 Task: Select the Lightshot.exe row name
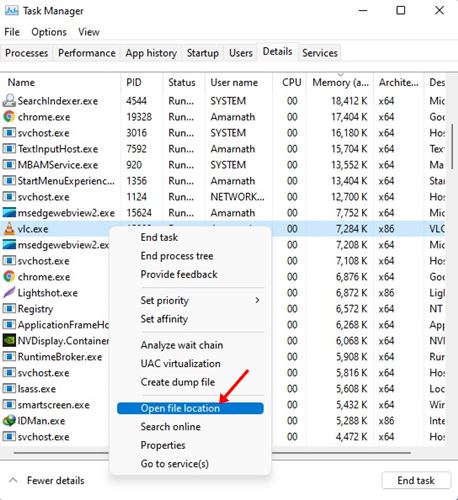pyautogui.click(x=48, y=293)
